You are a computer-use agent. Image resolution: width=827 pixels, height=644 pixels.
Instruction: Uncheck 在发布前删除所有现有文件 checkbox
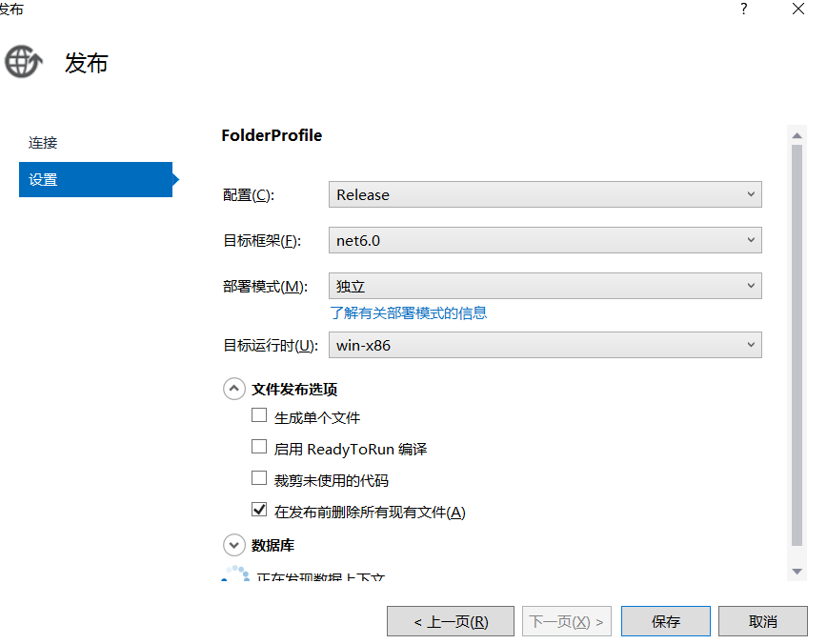259,511
